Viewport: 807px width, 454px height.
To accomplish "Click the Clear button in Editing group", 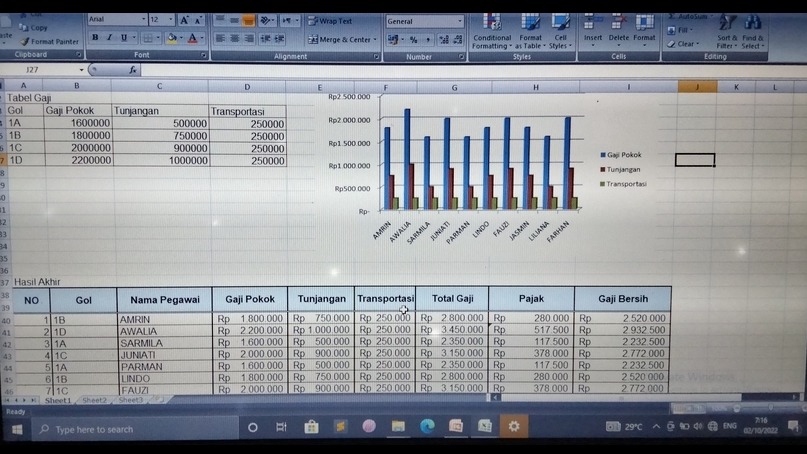I will point(686,44).
